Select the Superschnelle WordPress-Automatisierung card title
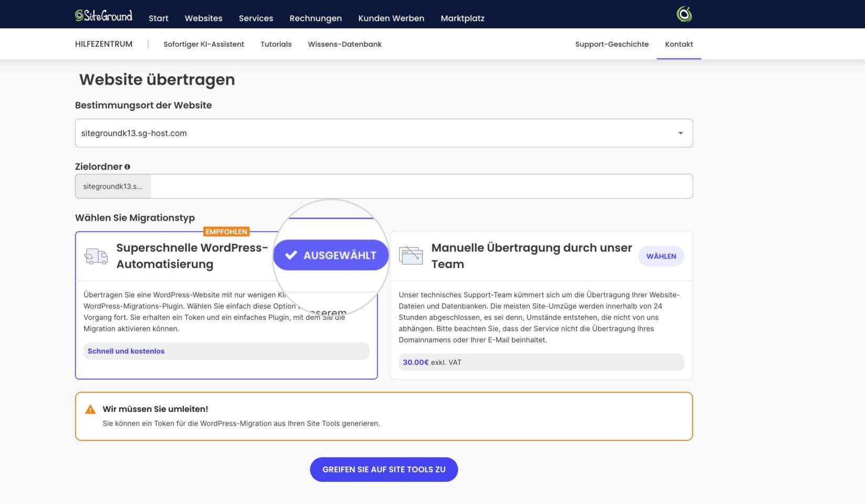The height and width of the screenshot is (504, 865). point(192,256)
